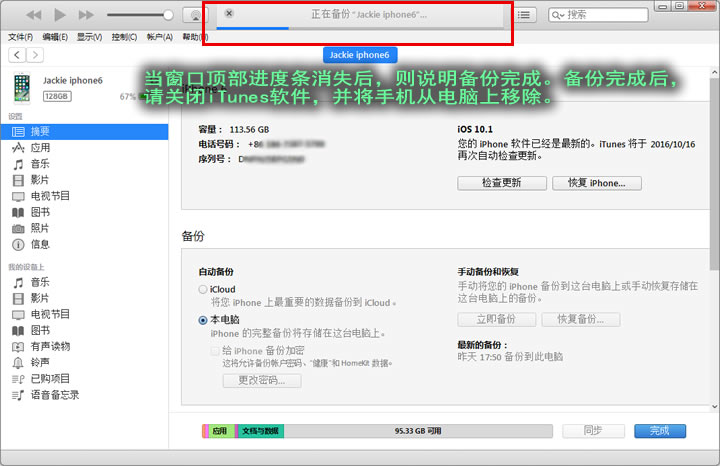Open the 显示(V) menu

point(90,37)
